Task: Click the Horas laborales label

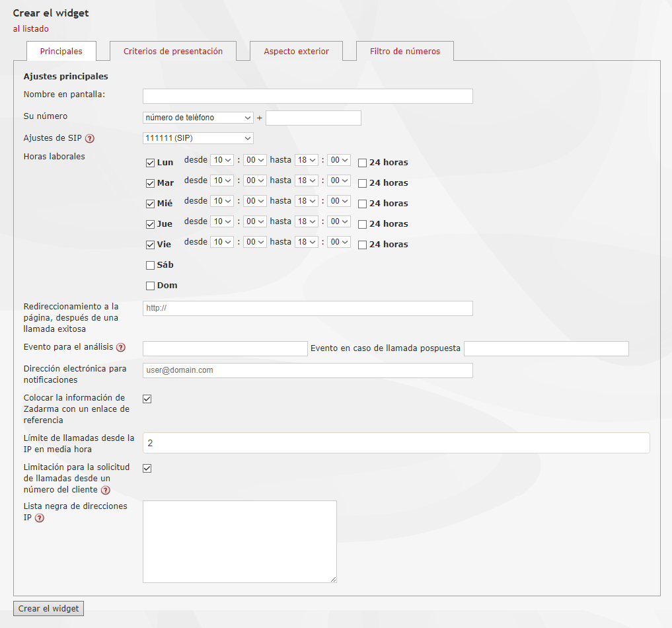Action: (54, 157)
